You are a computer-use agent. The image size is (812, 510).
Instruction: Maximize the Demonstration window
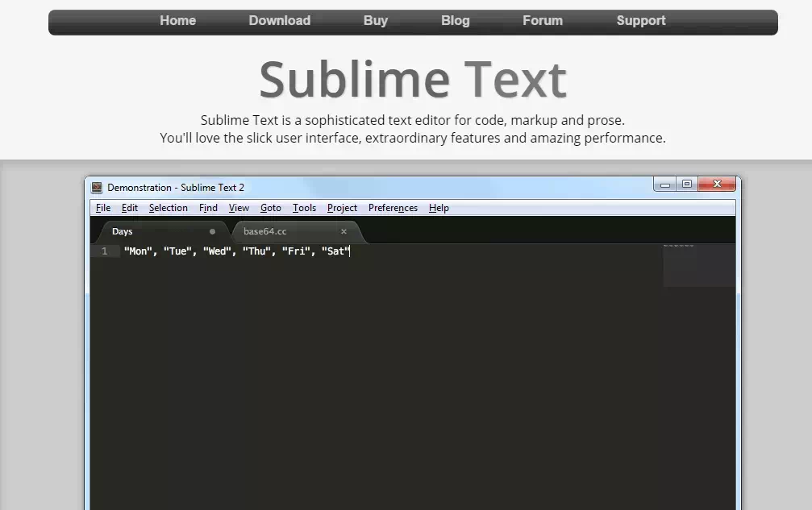point(687,185)
